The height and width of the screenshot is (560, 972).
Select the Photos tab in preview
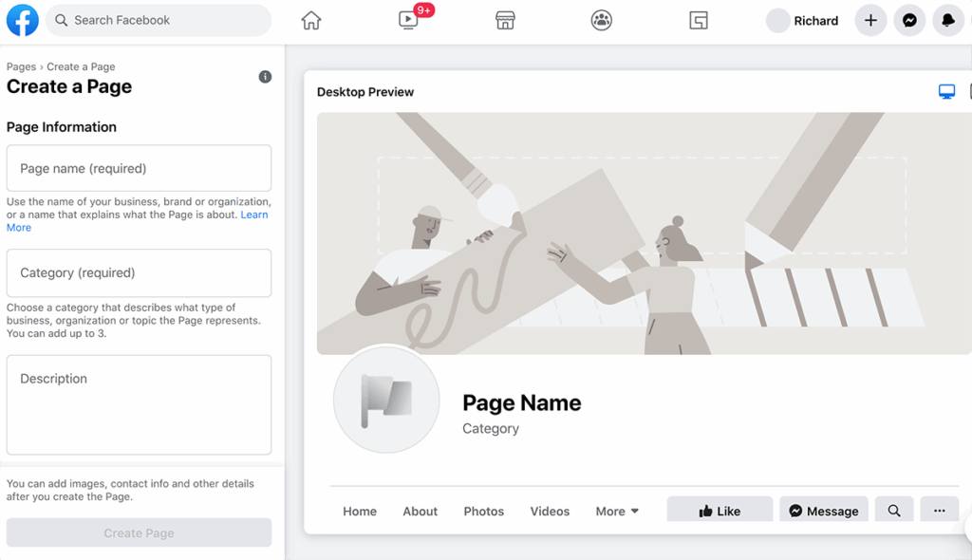484,511
